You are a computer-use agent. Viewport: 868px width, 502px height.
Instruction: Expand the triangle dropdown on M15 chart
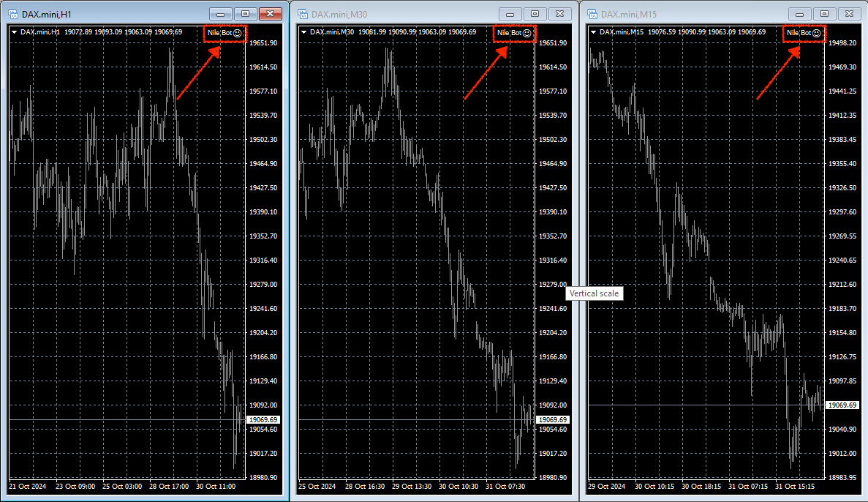(x=593, y=32)
